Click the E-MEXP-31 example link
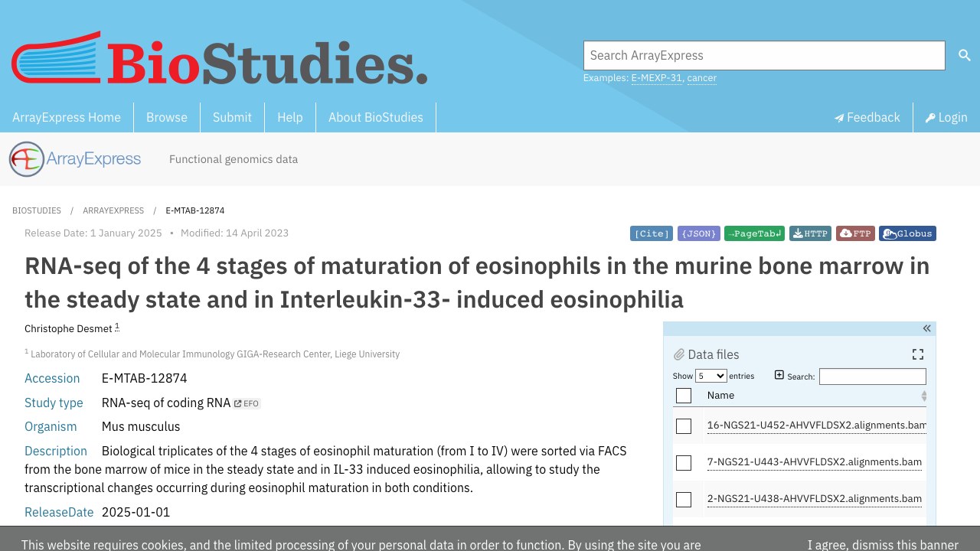The image size is (980, 551). point(656,78)
